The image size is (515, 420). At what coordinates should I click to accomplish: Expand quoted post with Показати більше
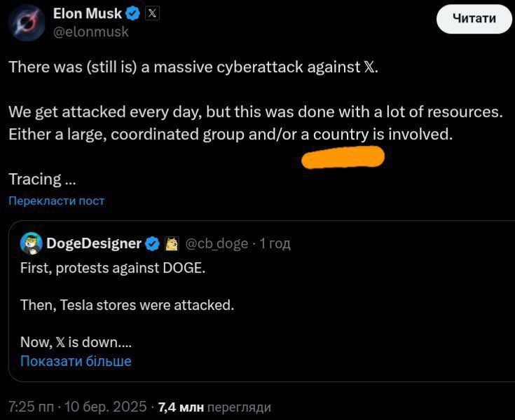76,362
